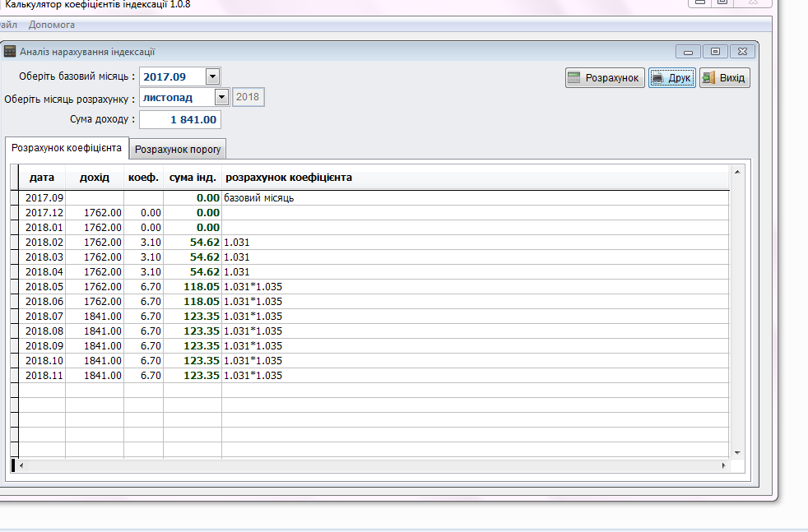This screenshot has width=808, height=532.
Task: Select the базовий місяць cell
Action: click(x=476, y=198)
